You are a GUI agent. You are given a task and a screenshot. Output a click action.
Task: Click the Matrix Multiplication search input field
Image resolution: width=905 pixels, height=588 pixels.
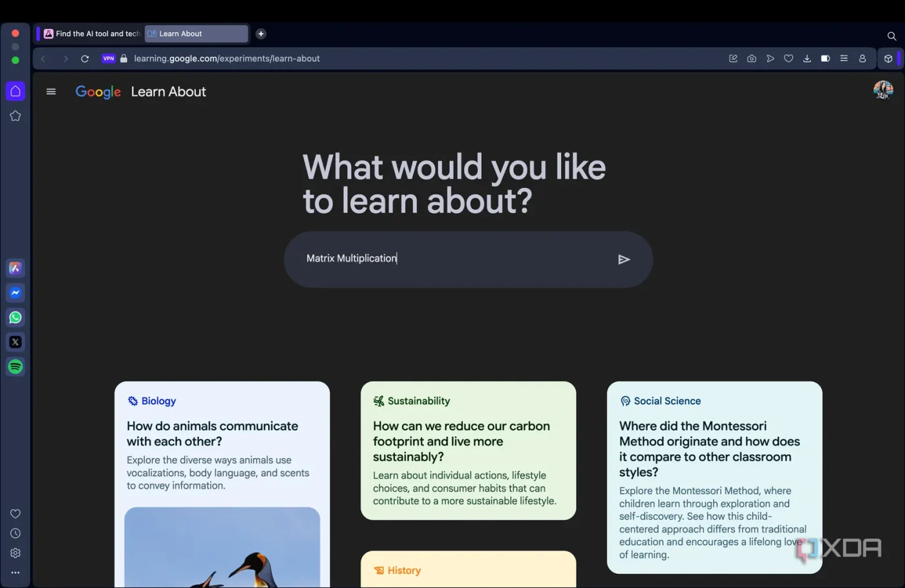(x=452, y=258)
